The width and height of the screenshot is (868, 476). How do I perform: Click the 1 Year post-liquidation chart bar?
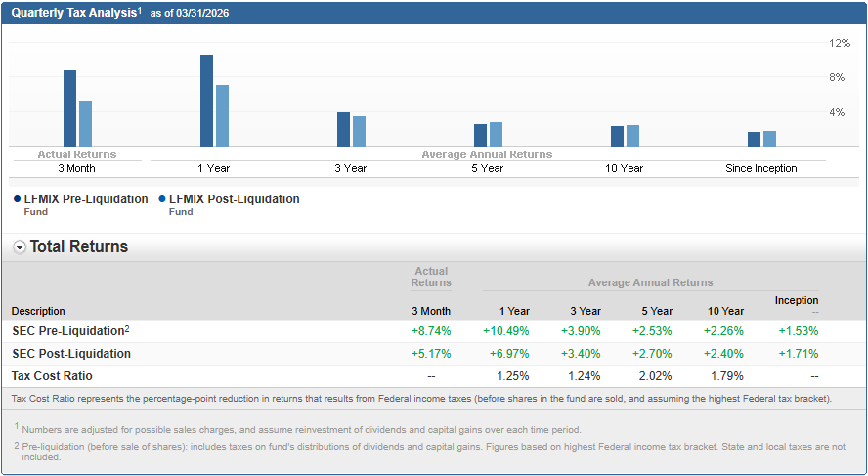tap(222, 115)
